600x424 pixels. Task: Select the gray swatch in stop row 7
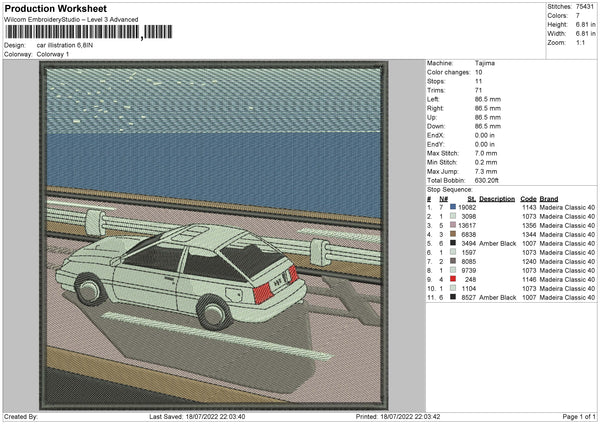pyautogui.click(x=453, y=261)
